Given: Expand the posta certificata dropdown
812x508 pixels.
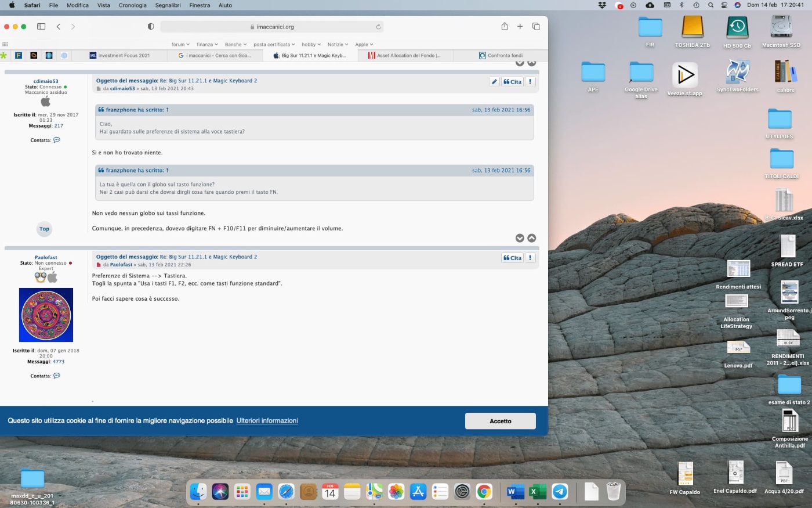Looking at the screenshot, I should pos(274,45).
